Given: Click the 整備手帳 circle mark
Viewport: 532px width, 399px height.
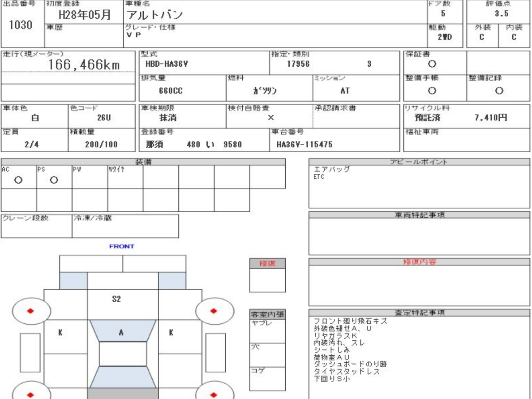Looking at the screenshot, I should pos(432,90).
